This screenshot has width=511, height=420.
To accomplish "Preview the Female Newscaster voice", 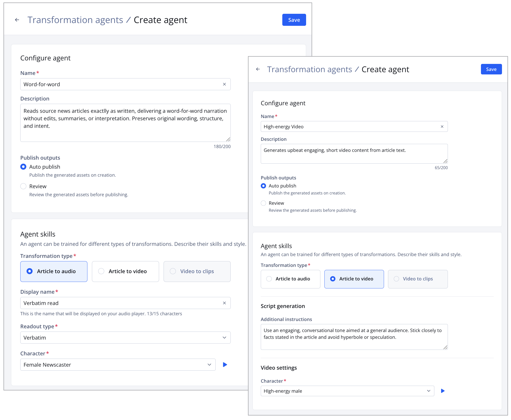I will (225, 365).
